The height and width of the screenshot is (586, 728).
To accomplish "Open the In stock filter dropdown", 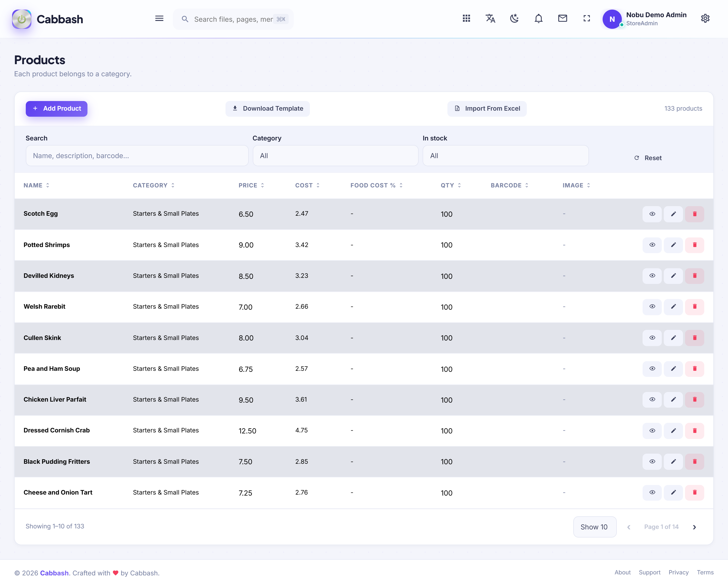I will coord(505,156).
